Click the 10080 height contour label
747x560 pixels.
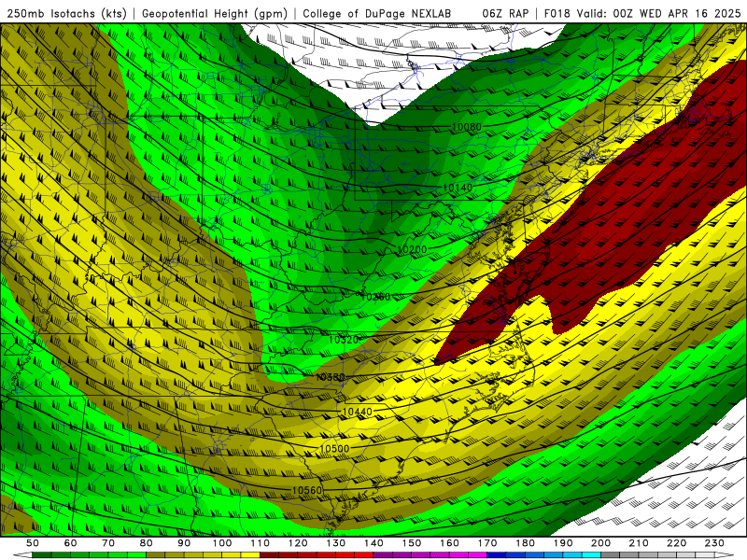(x=466, y=127)
